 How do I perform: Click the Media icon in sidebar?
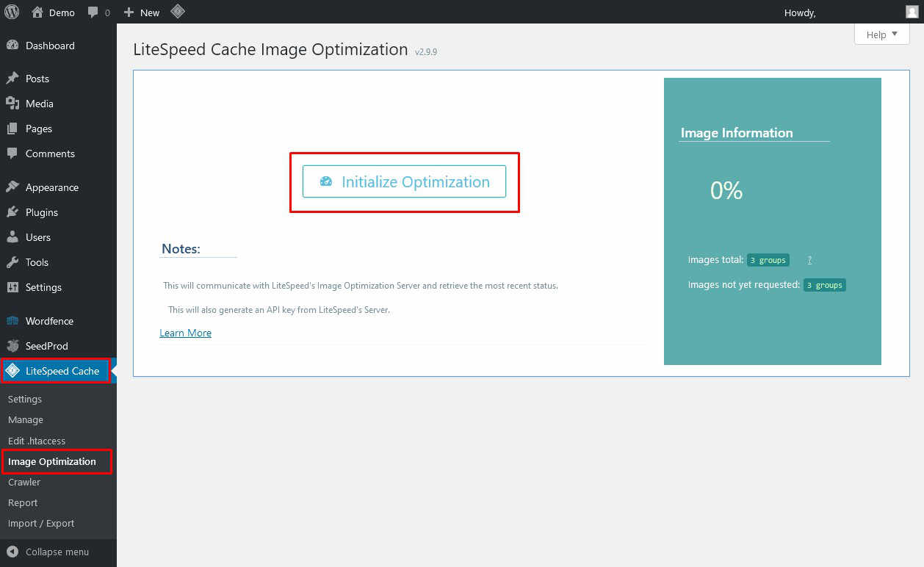[12, 104]
